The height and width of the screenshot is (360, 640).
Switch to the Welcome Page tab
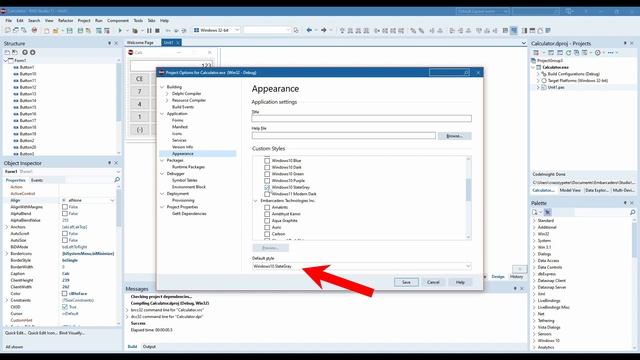(x=140, y=42)
